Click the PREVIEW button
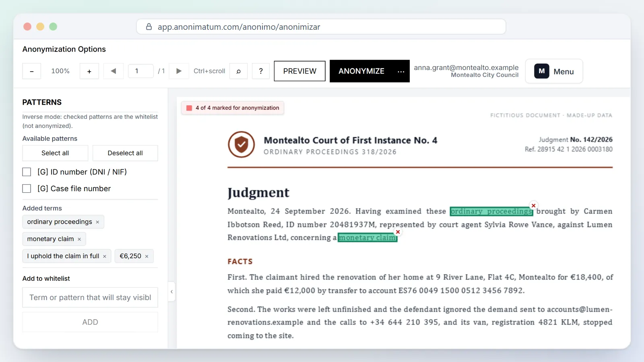Image resolution: width=644 pixels, height=362 pixels. [x=300, y=71]
